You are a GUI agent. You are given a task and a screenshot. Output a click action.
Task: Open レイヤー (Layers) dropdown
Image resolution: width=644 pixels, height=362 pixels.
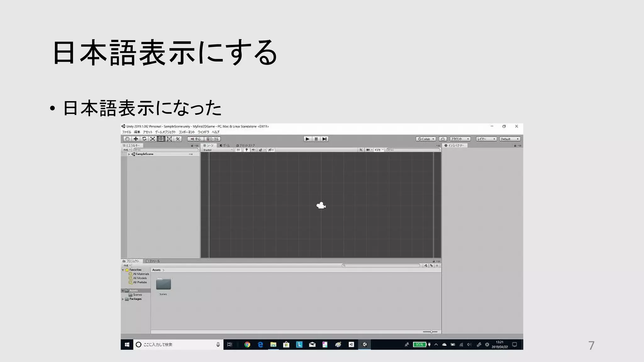[486, 139]
